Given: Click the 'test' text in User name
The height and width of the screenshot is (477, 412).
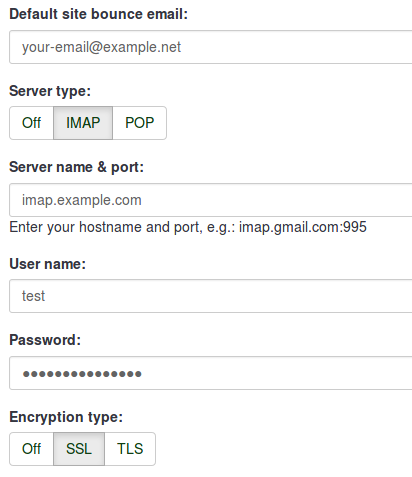Looking at the screenshot, I should tap(33, 296).
